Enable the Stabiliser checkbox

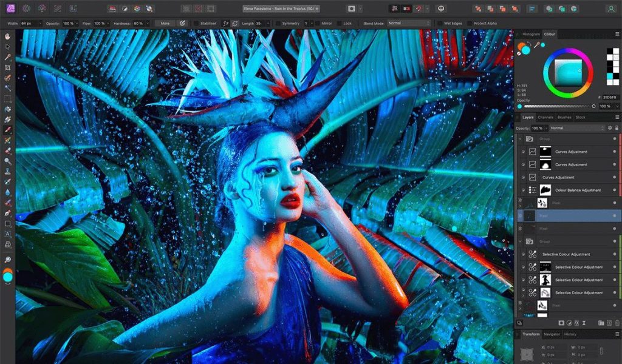click(x=196, y=24)
